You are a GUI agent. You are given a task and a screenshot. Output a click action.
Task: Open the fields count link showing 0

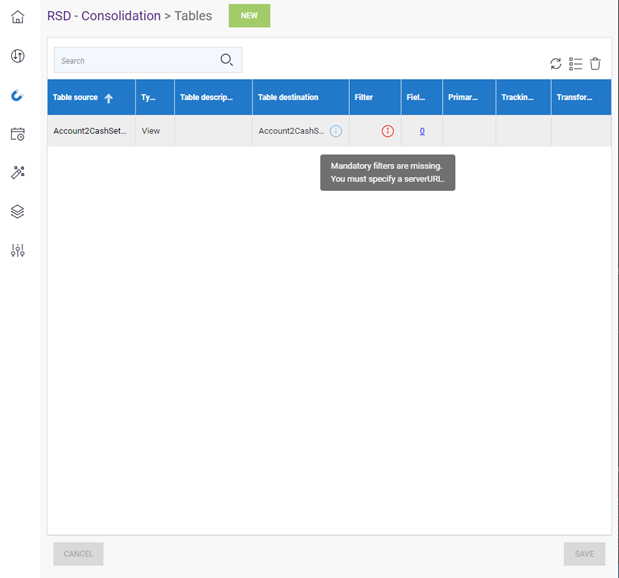(422, 131)
